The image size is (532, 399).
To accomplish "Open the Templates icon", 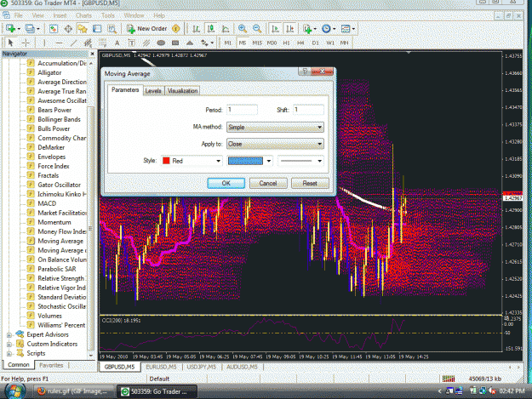I will (346, 29).
